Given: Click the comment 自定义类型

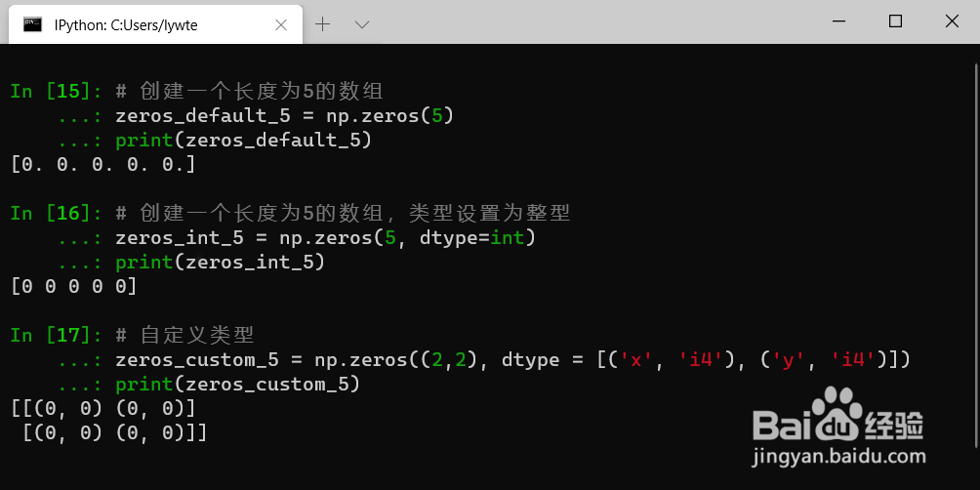Looking at the screenshot, I should tap(185, 335).
